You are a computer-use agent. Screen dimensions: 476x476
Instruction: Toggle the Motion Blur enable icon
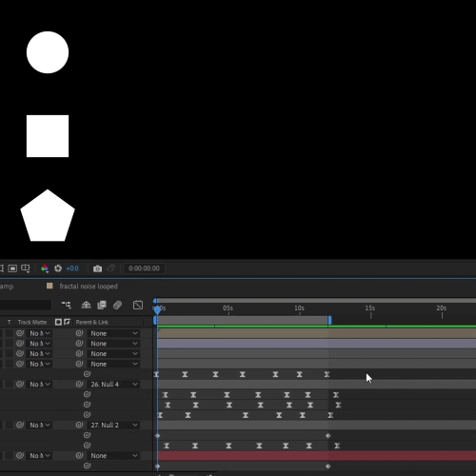117,306
